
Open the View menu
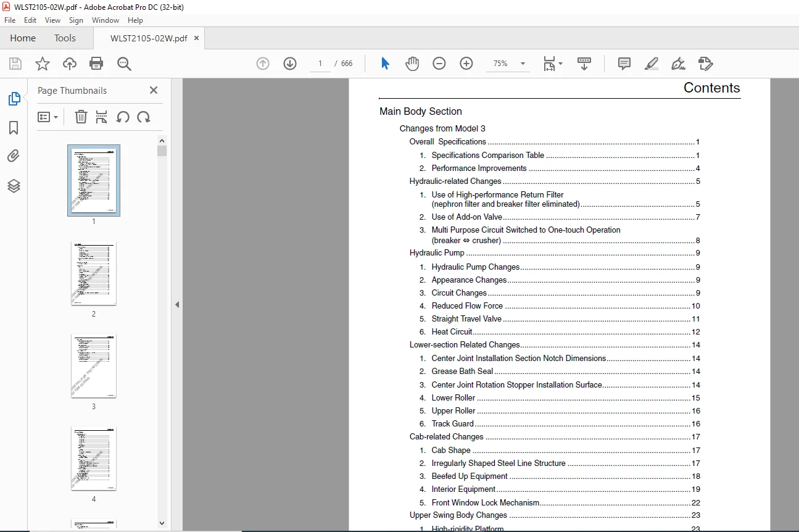click(52, 20)
